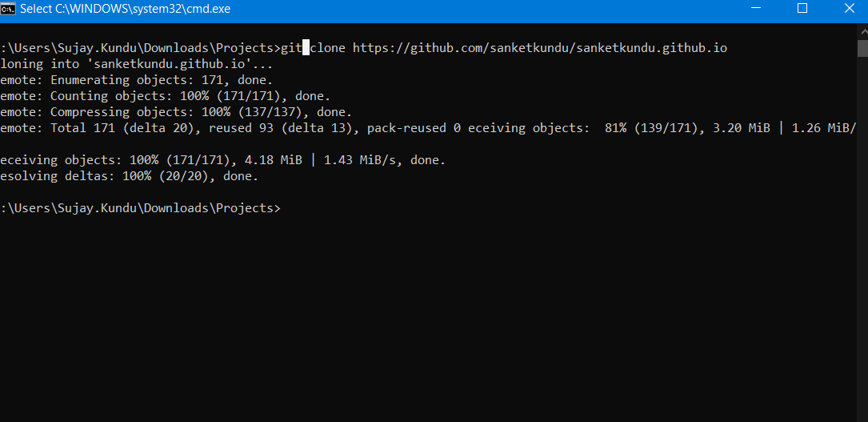The width and height of the screenshot is (868, 422).
Task: Click the Receiving objects 100% line
Action: point(222,160)
